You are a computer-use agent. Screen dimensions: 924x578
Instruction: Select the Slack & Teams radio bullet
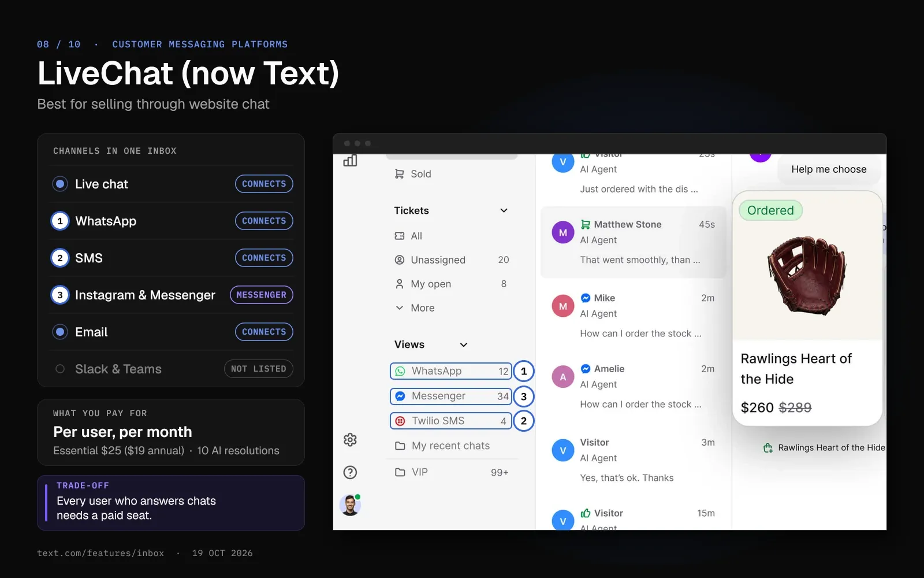point(60,369)
